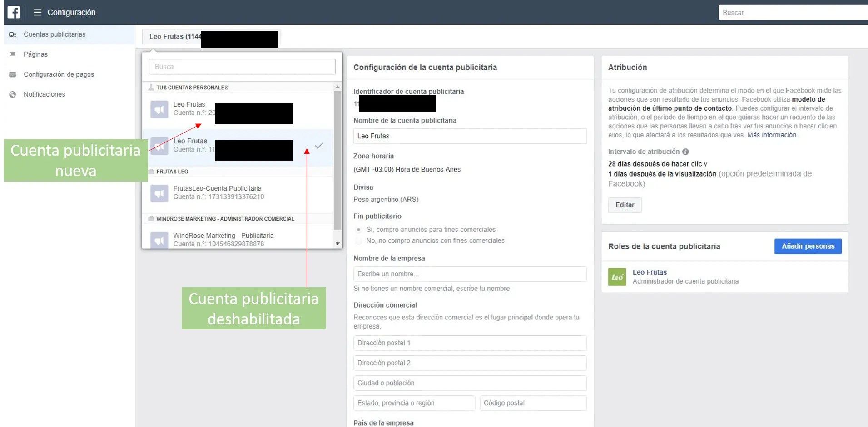Click the Añadir personas button
The height and width of the screenshot is (427, 868).
808,246
